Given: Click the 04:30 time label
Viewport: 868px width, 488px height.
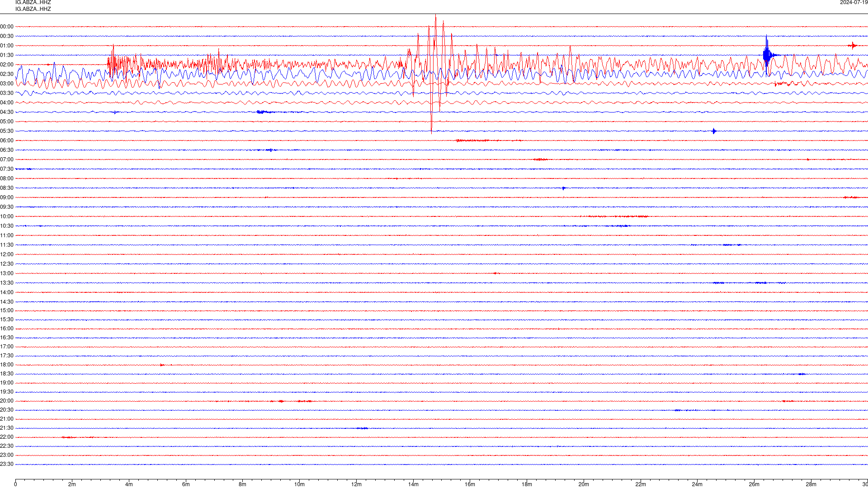Looking at the screenshot, I should click(7, 112).
